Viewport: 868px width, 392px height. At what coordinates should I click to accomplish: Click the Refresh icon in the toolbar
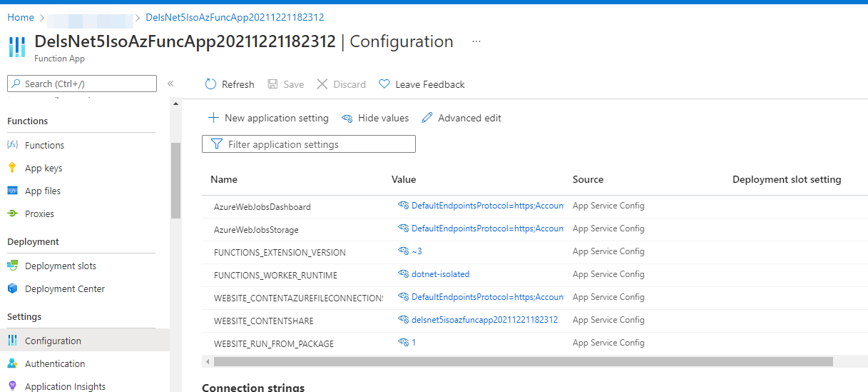pyautogui.click(x=210, y=84)
